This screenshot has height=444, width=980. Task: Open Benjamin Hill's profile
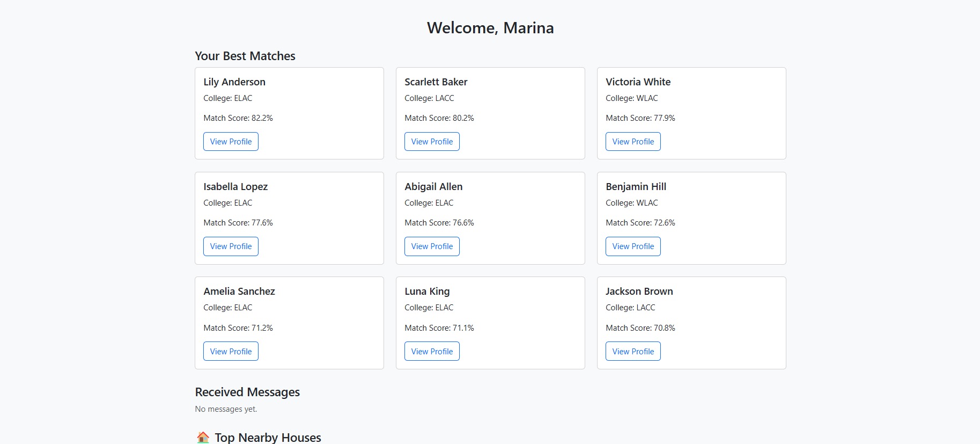[633, 246]
